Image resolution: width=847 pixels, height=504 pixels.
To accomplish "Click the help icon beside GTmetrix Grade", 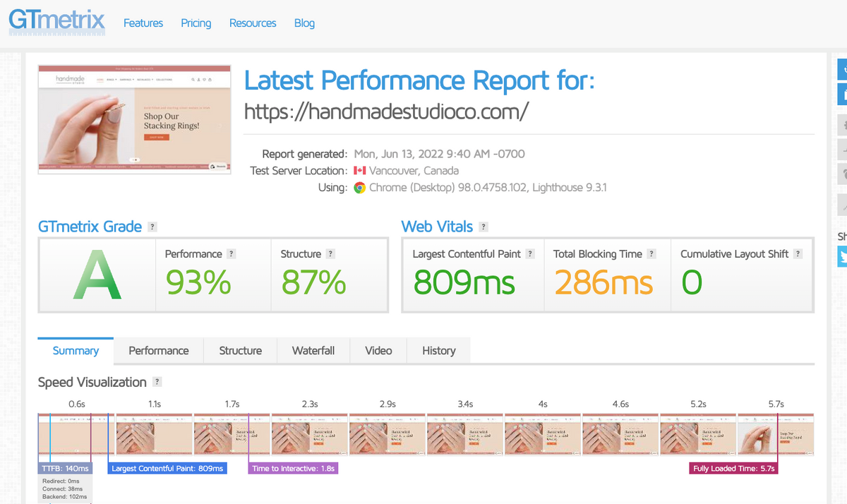I will 152,227.
